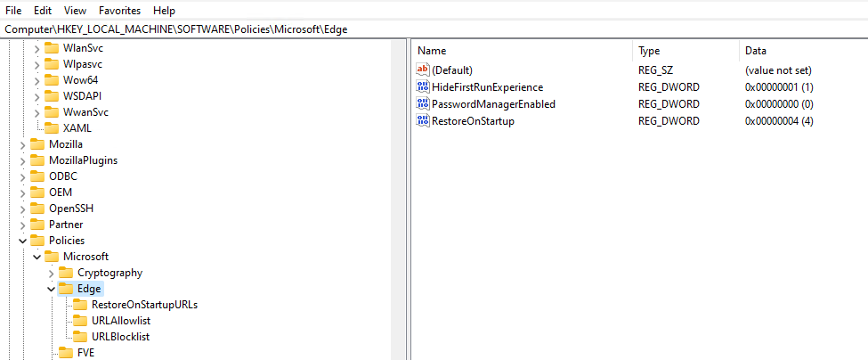Screen dimensions: 868x360
Task: Expand the WlanSvc key
Action: (x=37, y=48)
